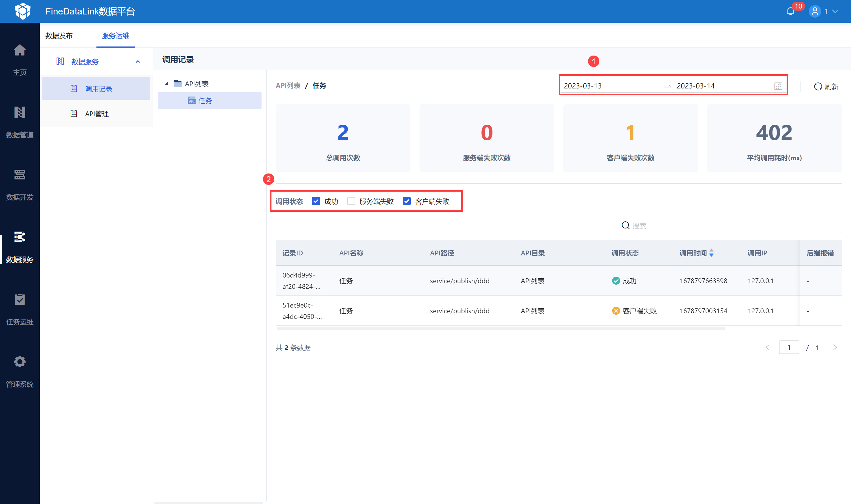Click API列表 breadcrumb link
851x504 pixels.
click(288, 86)
